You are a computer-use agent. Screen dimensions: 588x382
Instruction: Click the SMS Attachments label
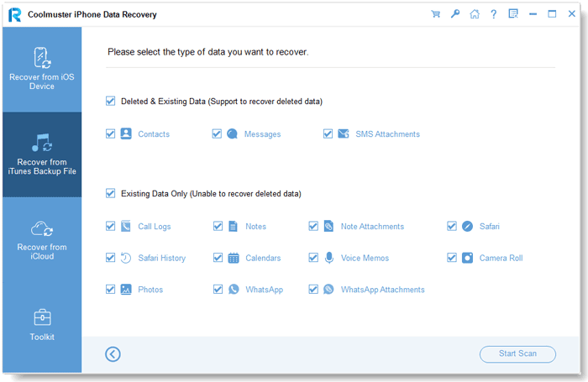click(x=388, y=134)
